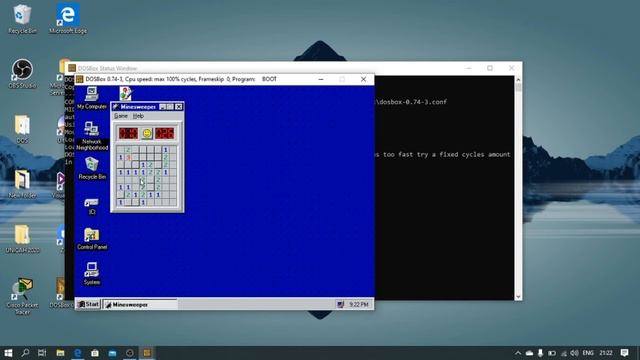Screen dimensions: 640x360
Task: Click the Windows 95 tray icon beside clock
Action: (x=340, y=304)
